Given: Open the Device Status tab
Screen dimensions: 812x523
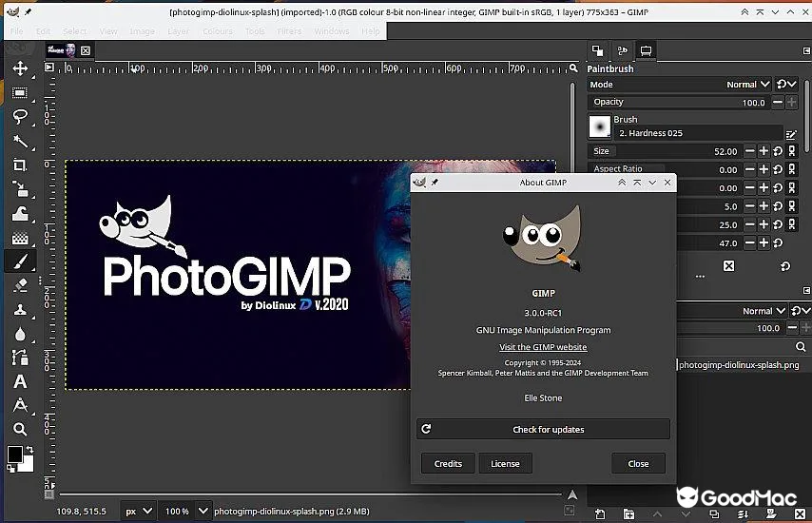Looking at the screenshot, I should (623, 50).
